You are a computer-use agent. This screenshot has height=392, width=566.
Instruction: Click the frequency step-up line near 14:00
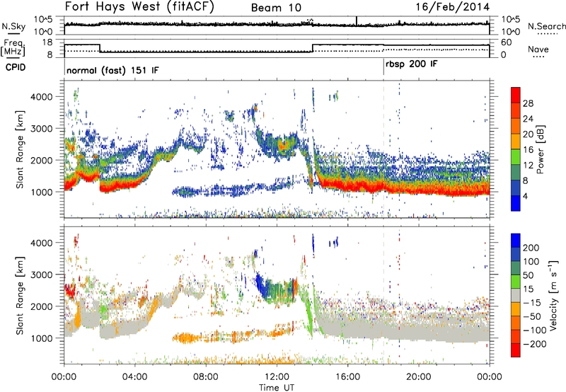pos(313,48)
